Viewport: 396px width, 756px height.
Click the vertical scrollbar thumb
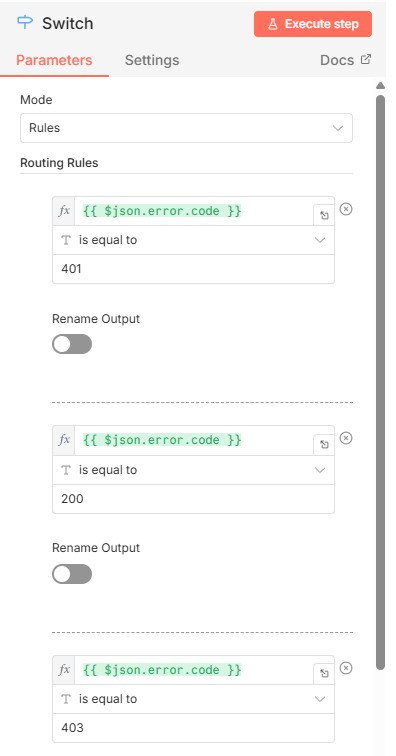[x=381, y=382]
